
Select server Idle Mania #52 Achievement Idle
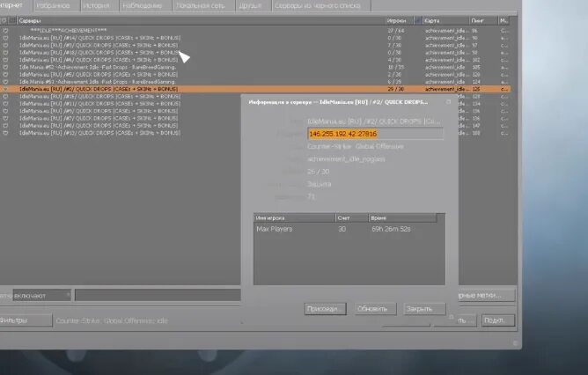(255, 67)
